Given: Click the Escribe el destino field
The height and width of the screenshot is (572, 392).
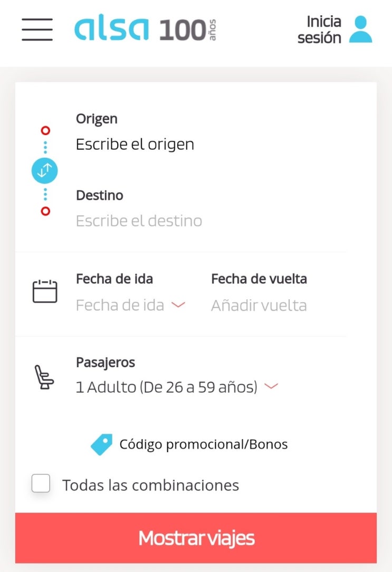Looking at the screenshot, I should 139,221.
